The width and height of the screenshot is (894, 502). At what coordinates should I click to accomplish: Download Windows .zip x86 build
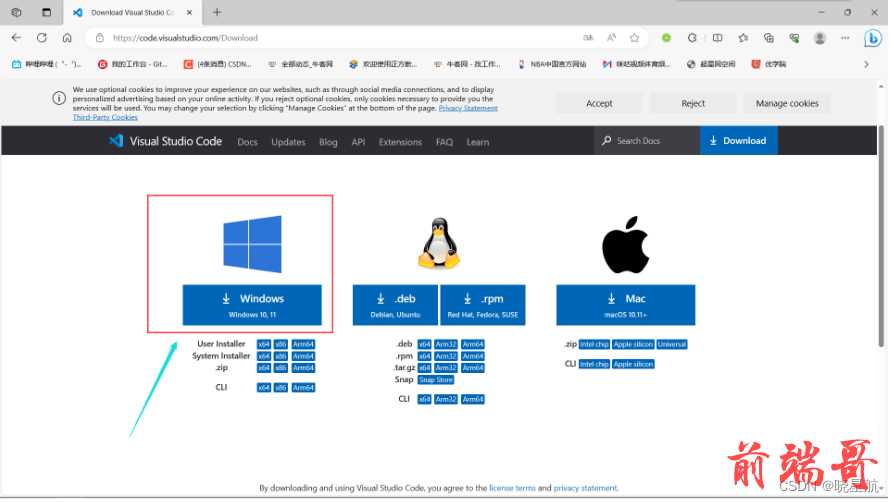(x=281, y=368)
